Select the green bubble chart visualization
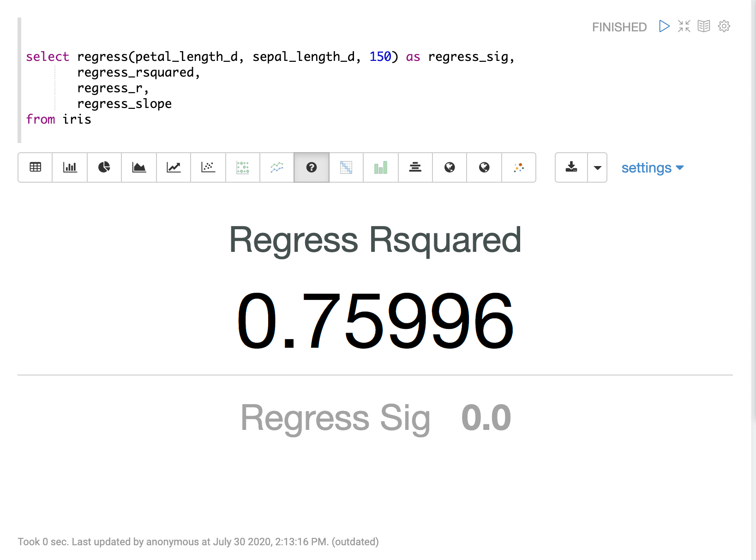The image size is (756, 560). click(x=242, y=167)
